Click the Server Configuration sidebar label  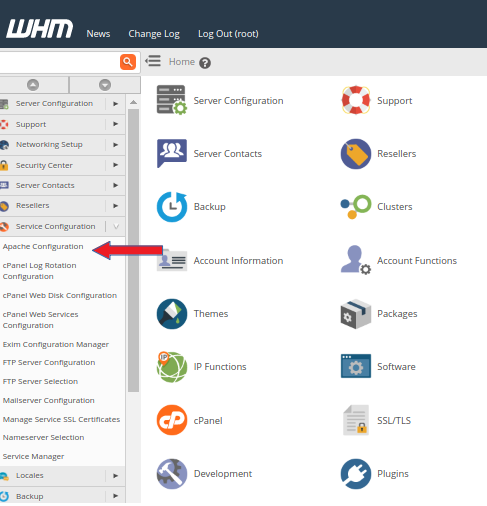54,104
